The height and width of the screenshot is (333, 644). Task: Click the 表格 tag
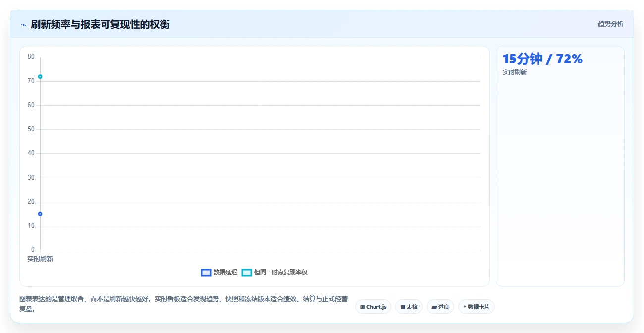click(x=409, y=307)
